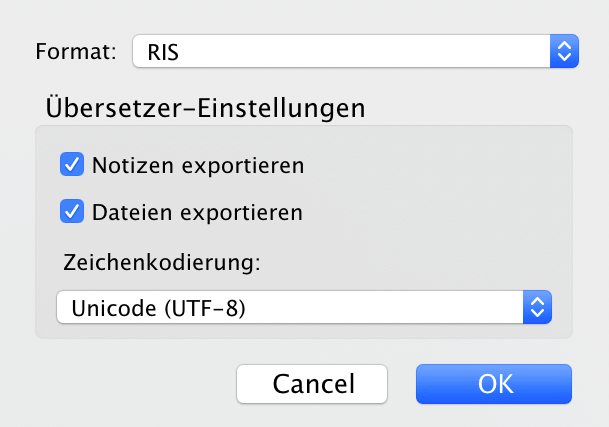The width and height of the screenshot is (609, 427).
Task: Select the RIS text in the Format field
Action: [x=163, y=52]
